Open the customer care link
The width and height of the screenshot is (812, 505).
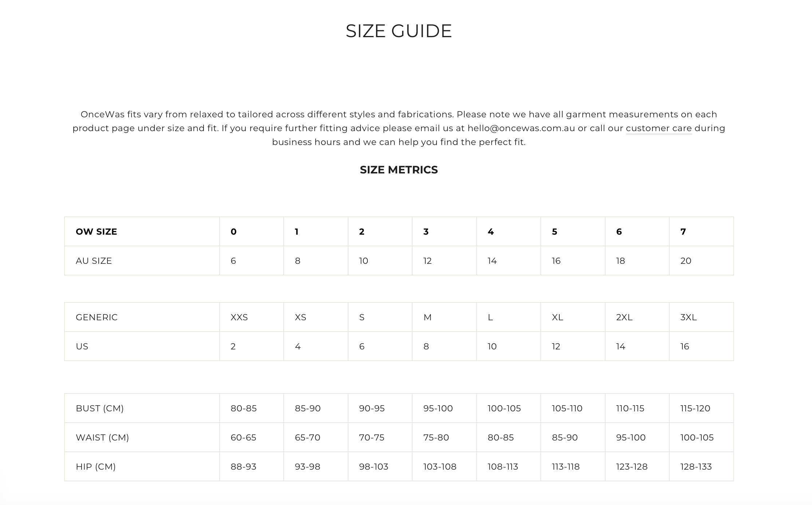(658, 128)
